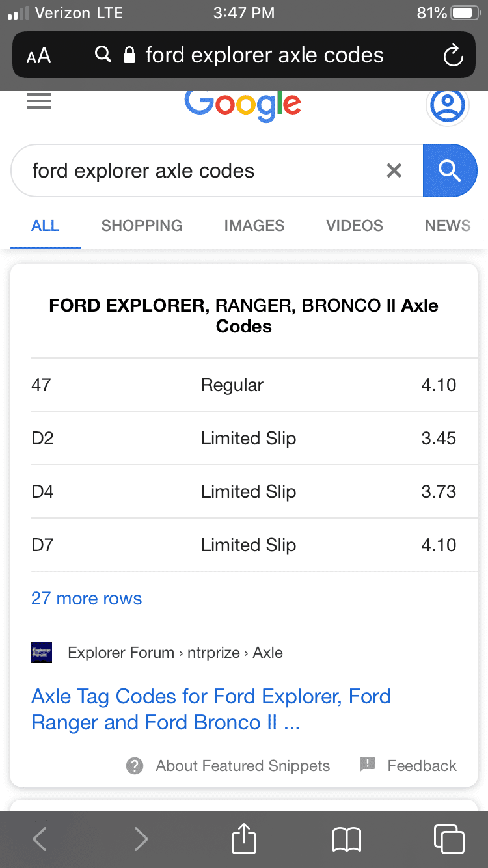Switch to the Shopping tab
Screen dimensions: 488x868
pos(142,226)
